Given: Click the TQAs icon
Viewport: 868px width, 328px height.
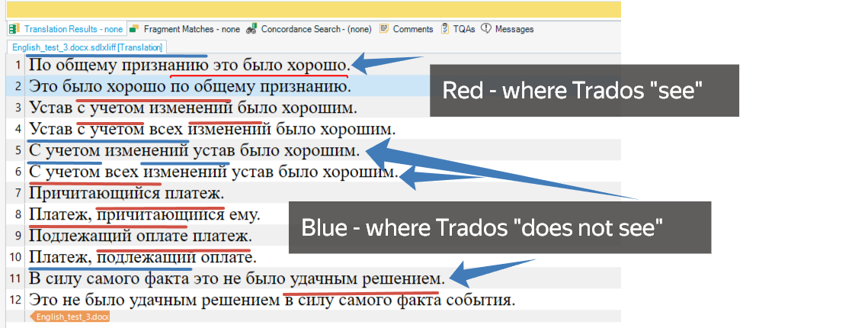Looking at the screenshot, I should 445,29.
